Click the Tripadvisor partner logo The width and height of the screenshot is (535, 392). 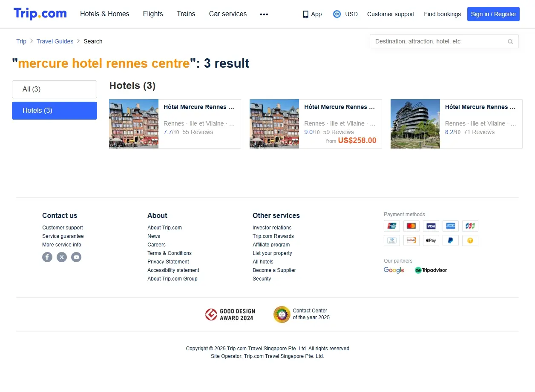431,270
